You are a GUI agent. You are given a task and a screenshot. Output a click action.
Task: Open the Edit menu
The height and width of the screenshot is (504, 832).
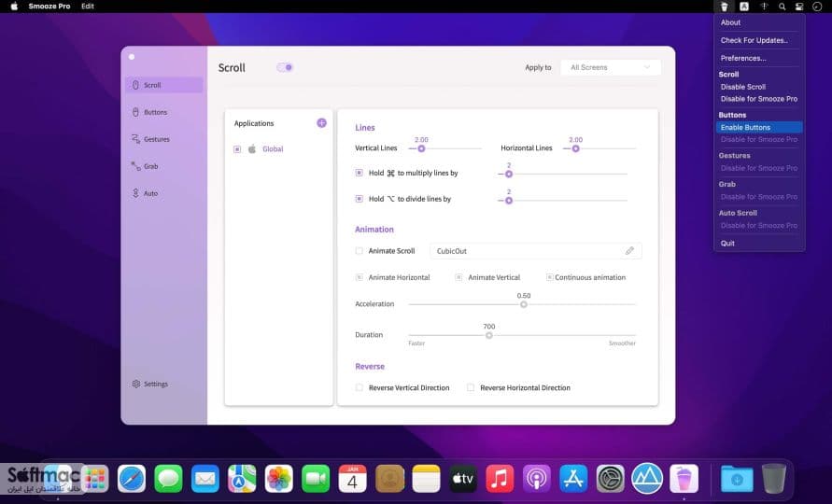click(x=88, y=7)
